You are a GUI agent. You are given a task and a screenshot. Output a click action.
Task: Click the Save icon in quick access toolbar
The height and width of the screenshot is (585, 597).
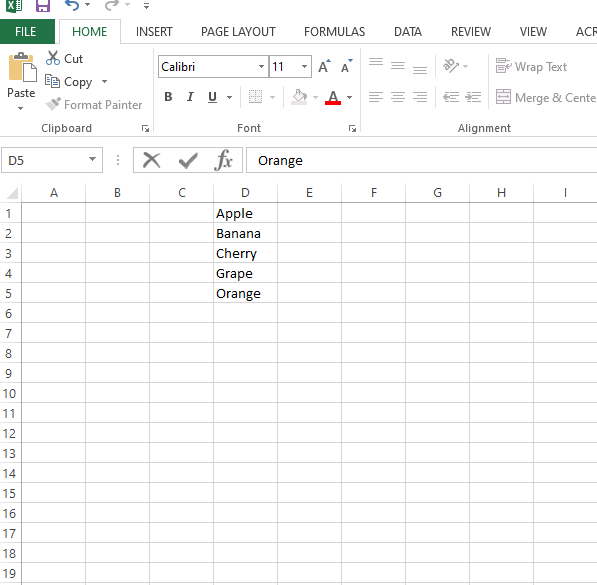[x=43, y=5]
